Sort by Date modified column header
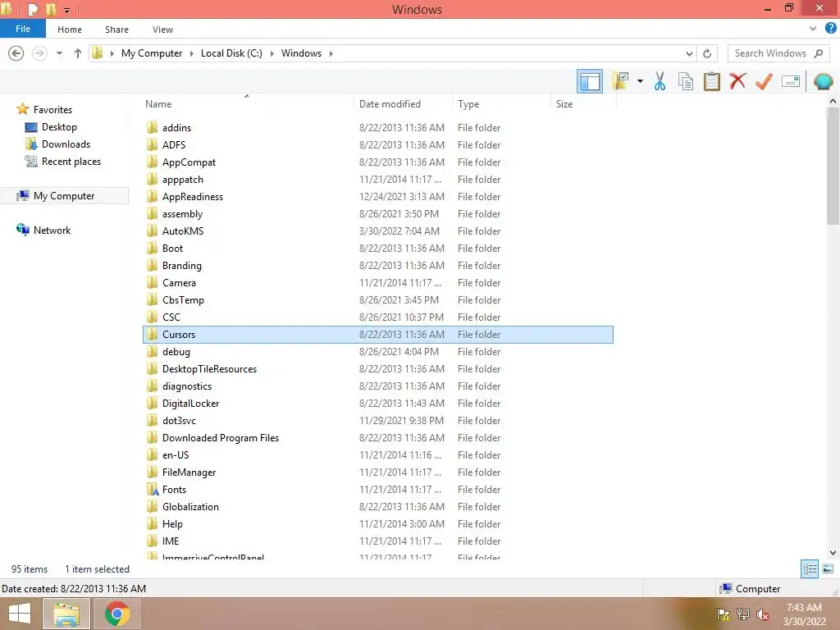The width and height of the screenshot is (840, 630). click(x=390, y=104)
